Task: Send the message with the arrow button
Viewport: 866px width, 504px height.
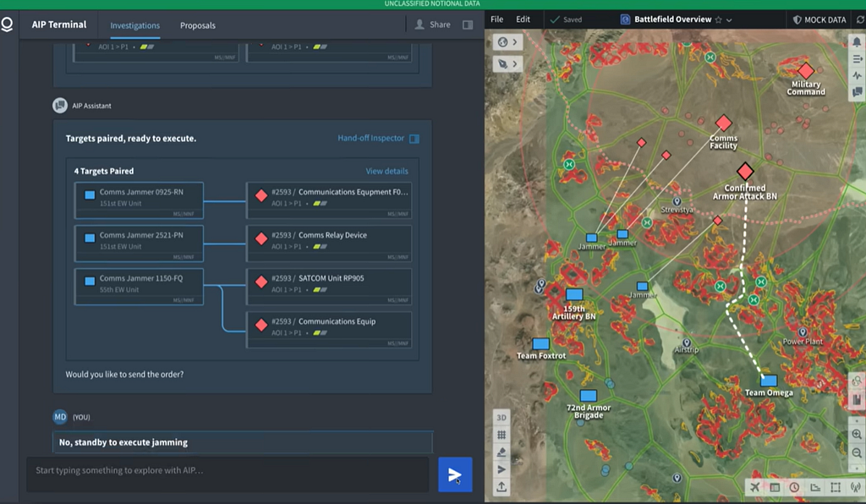Action: 454,474
